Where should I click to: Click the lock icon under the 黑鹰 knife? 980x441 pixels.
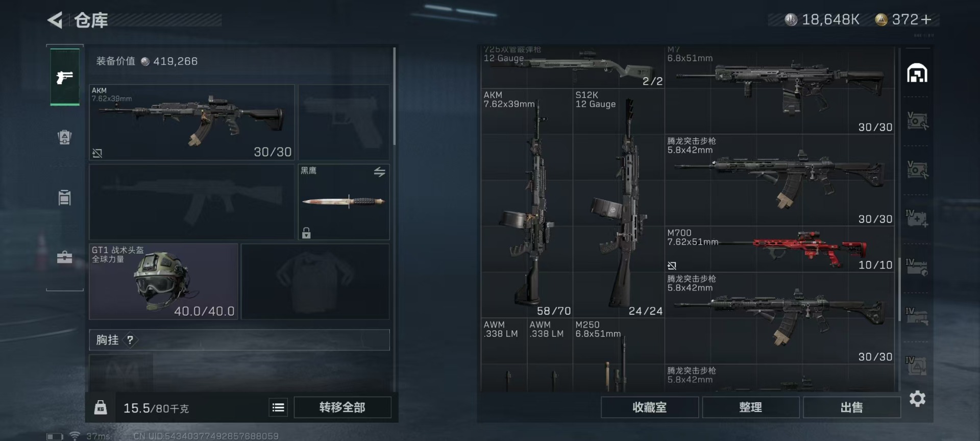coord(306,233)
